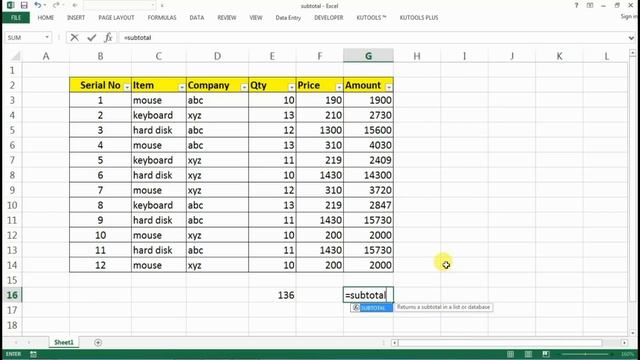
Task: Click the Help question mark icon
Action: pos(576,5)
